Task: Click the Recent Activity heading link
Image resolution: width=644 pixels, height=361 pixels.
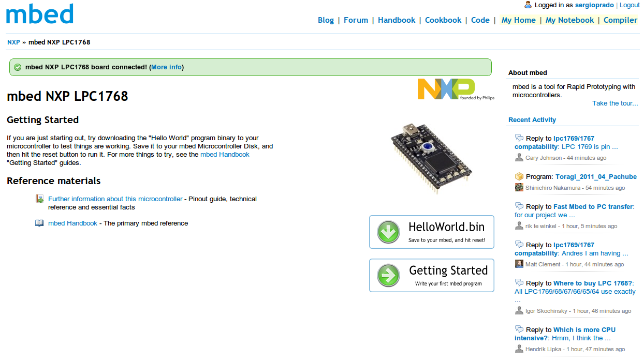Action: pyautogui.click(x=532, y=120)
